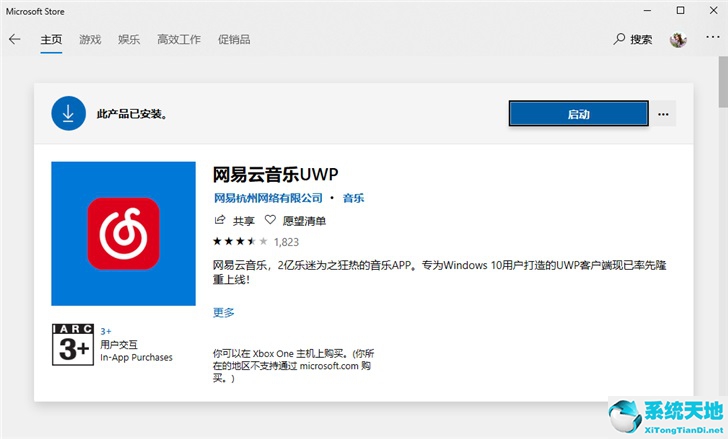The height and width of the screenshot is (439, 728).
Task: Open publisher link 网易杭州网络有限公司
Action: (268, 198)
